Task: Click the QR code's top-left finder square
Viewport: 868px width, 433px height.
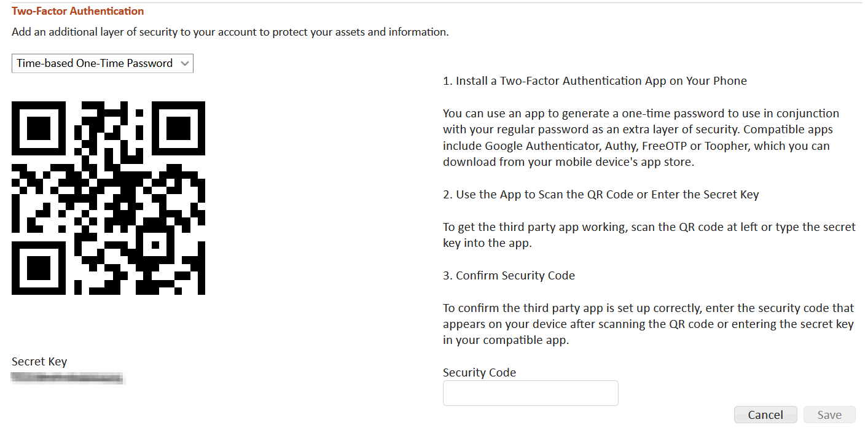Action: 39,128
